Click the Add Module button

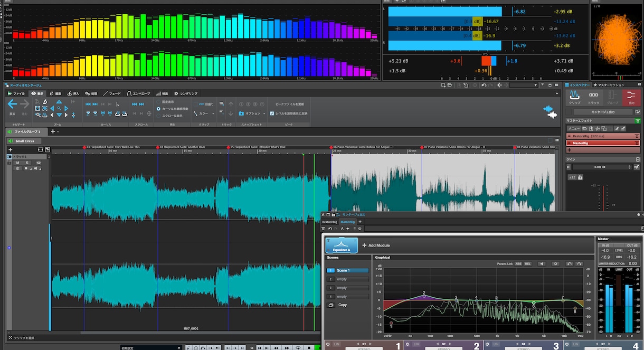pyautogui.click(x=376, y=245)
